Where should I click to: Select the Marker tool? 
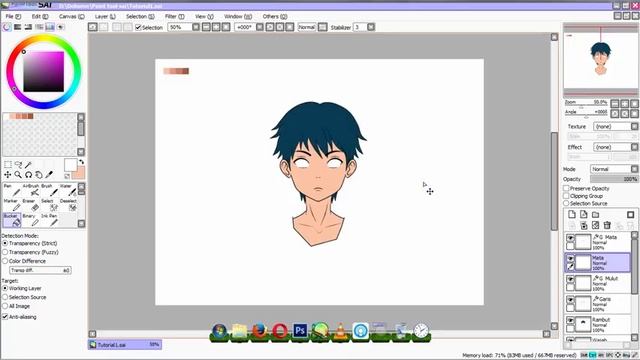click(x=11, y=205)
